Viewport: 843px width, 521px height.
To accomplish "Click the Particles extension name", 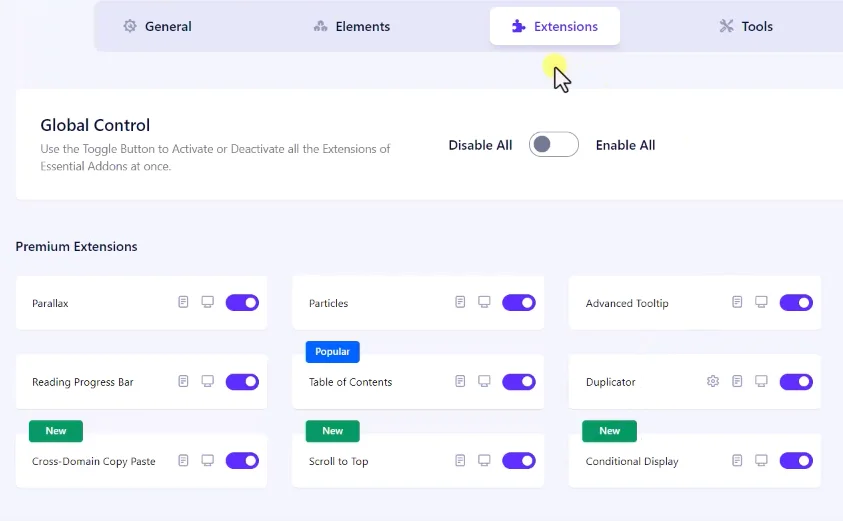I will click(328, 303).
